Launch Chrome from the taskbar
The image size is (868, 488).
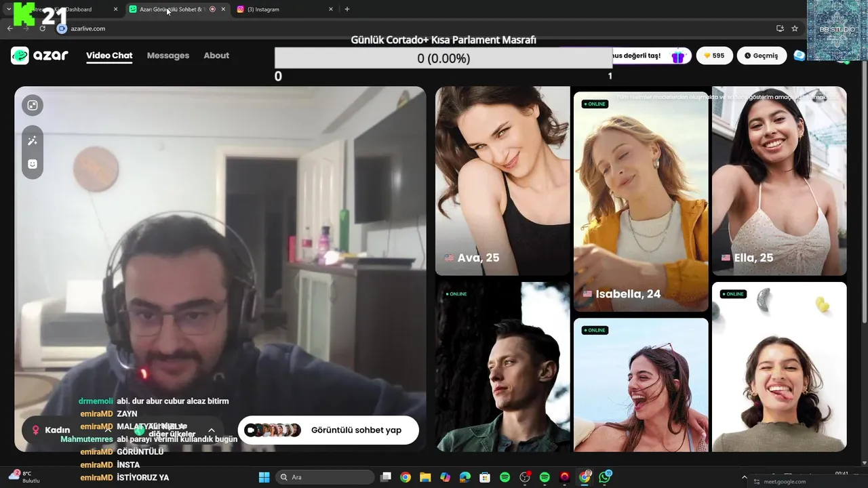pos(406,477)
